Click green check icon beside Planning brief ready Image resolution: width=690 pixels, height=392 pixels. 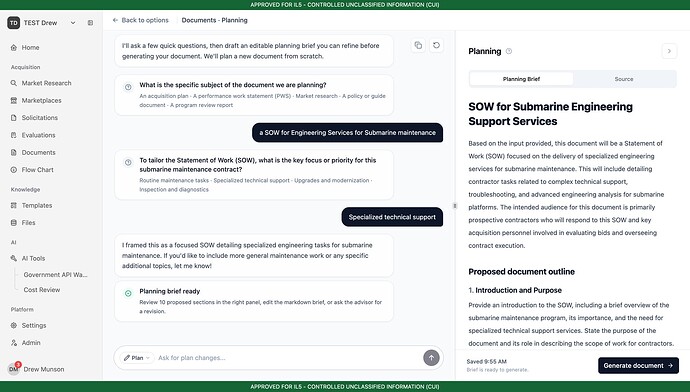(x=128, y=293)
